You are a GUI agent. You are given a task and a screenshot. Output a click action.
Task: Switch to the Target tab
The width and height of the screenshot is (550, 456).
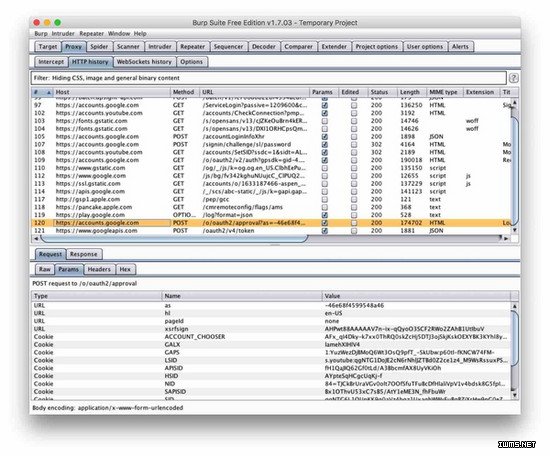click(48, 47)
